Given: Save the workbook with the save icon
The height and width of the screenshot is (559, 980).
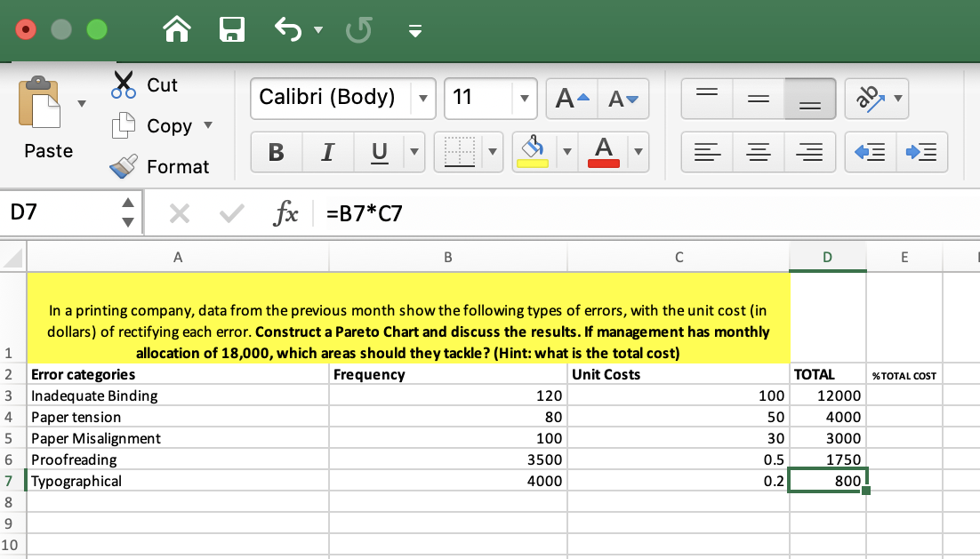Looking at the screenshot, I should 231,29.
